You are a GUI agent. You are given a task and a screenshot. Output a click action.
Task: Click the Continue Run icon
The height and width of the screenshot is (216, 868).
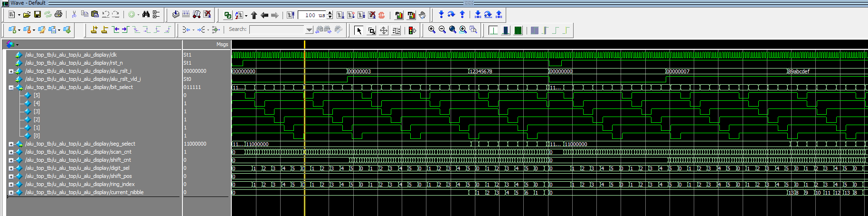[x=351, y=15]
